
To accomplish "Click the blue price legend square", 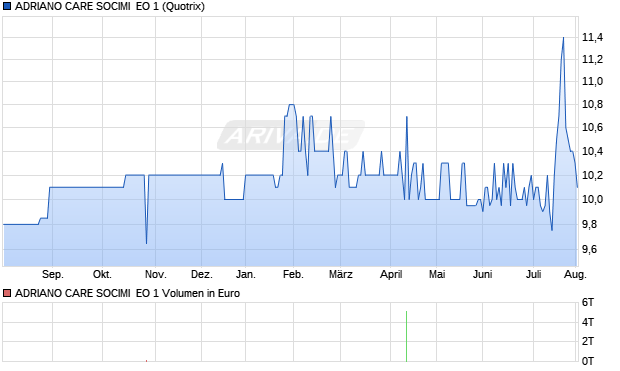I will [x=7, y=6].
